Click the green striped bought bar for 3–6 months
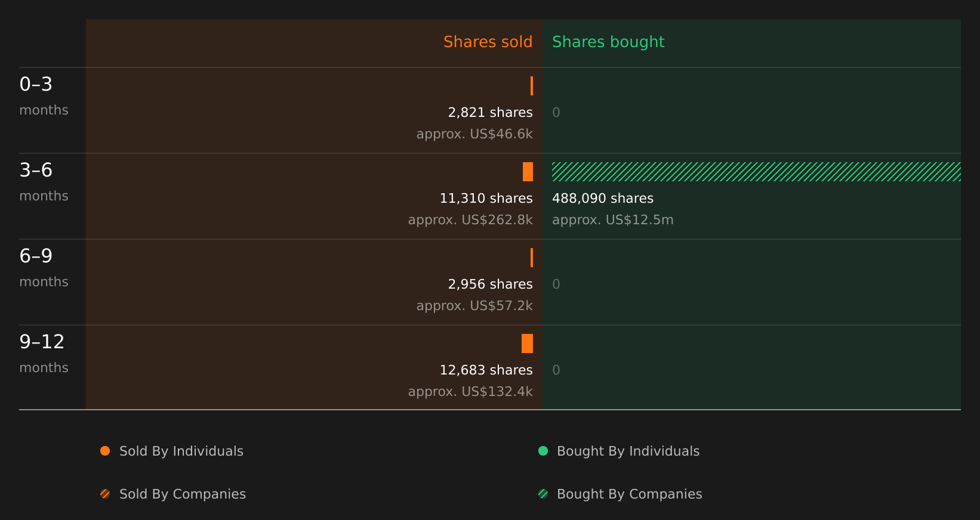 point(756,172)
